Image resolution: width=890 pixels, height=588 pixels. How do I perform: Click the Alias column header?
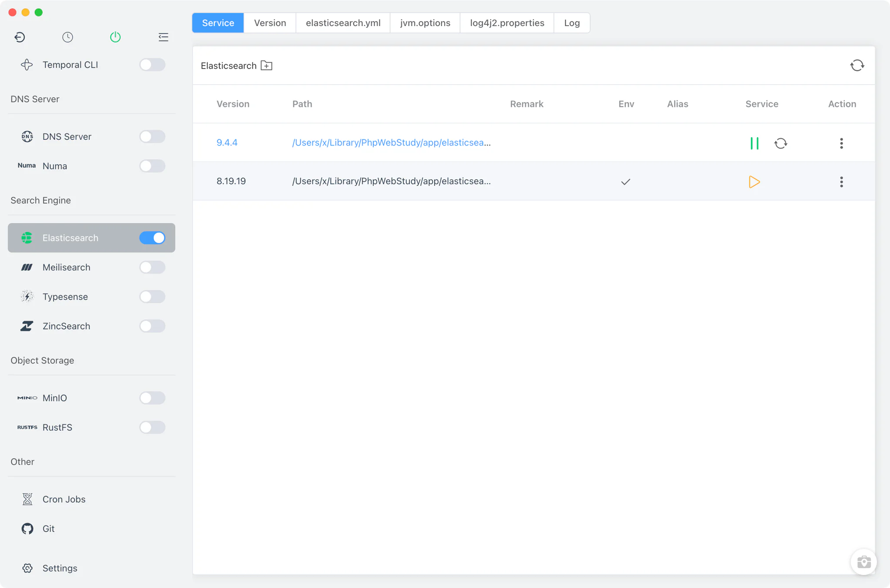pos(677,104)
